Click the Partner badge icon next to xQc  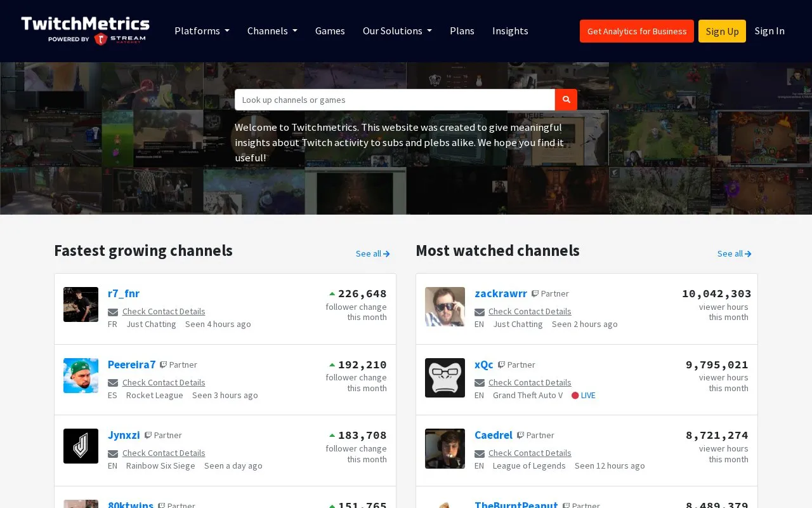(x=501, y=365)
